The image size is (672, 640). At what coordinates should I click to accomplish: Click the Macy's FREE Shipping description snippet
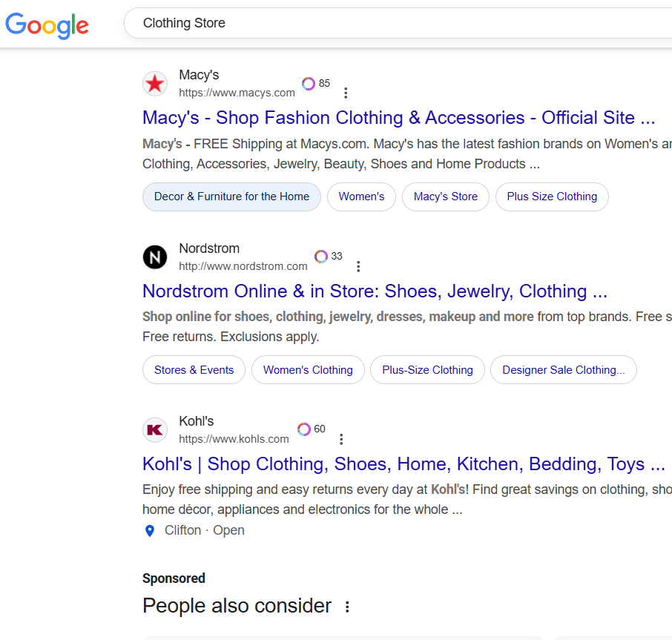coord(407,154)
